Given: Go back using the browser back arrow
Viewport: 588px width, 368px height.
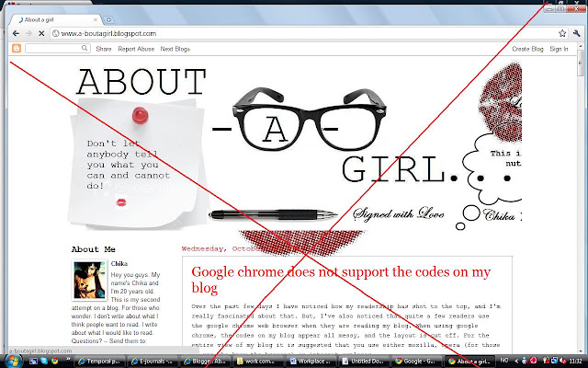Looking at the screenshot, I should (16, 33).
